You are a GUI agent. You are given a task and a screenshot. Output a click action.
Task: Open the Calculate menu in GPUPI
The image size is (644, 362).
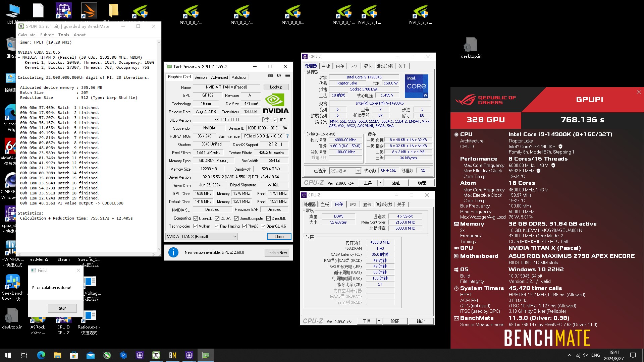tap(26, 35)
